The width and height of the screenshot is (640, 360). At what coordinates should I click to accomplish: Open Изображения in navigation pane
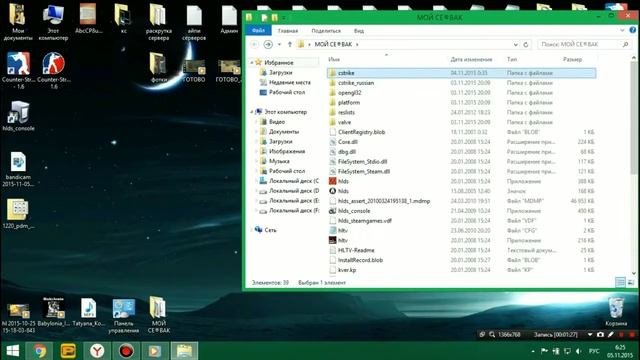(x=287, y=151)
